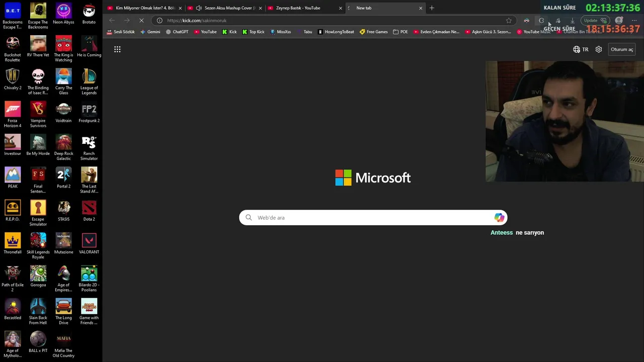The width and height of the screenshot is (644, 362).
Task: Open TR language selector
Action: click(x=581, y=49)
